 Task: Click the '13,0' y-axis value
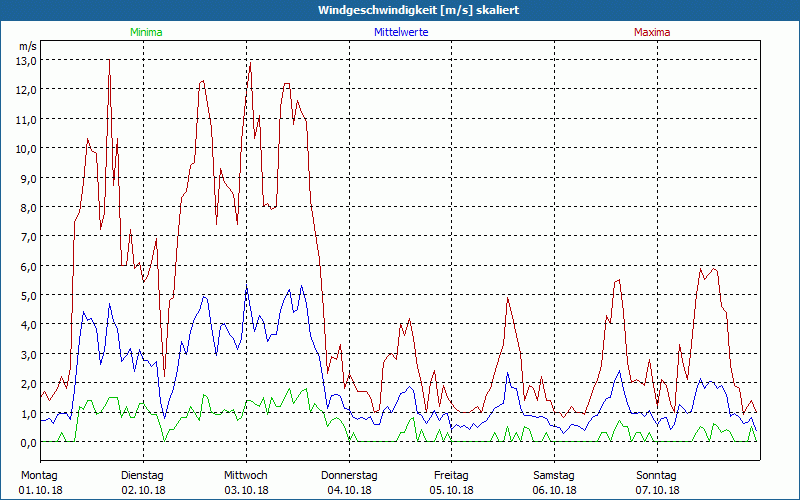[27, 60]
